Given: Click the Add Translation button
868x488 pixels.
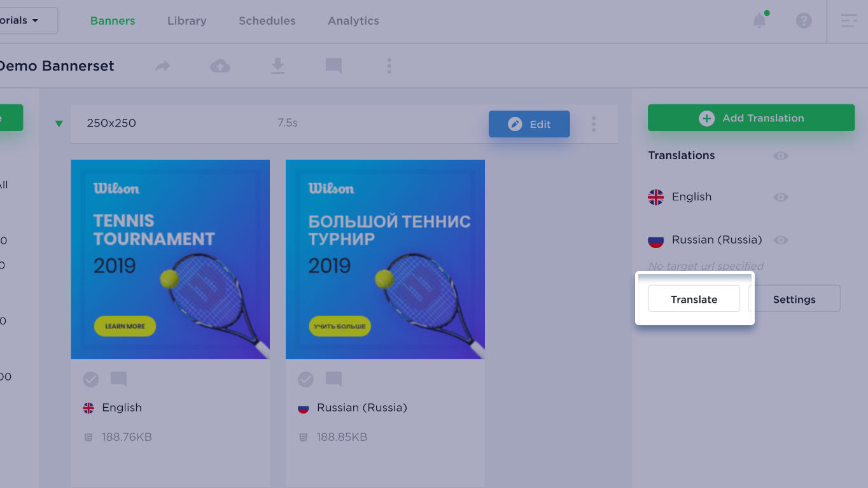Looking at the screenshot, I should [x=751, y=118].
